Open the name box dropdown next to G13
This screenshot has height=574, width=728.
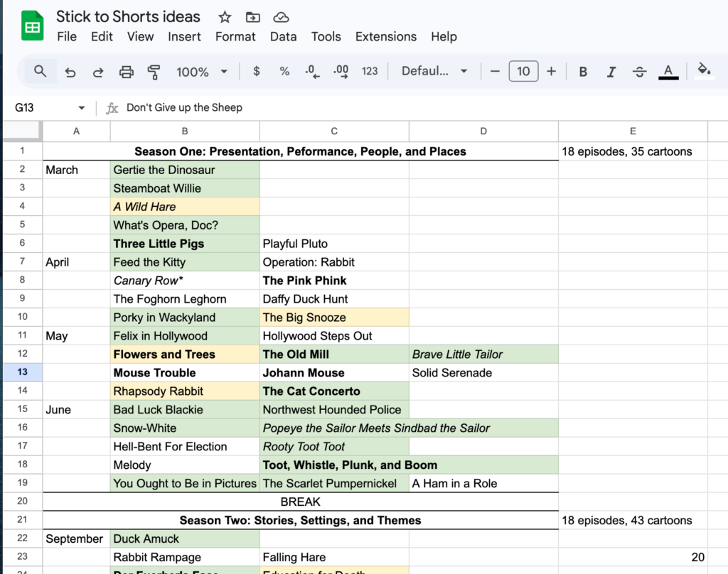[81, 107]
